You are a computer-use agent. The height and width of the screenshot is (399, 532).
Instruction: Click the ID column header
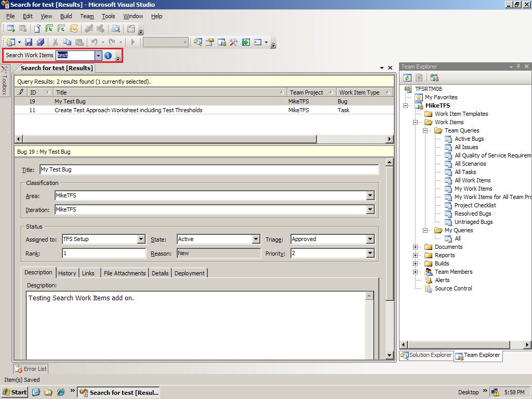point(39,92)
